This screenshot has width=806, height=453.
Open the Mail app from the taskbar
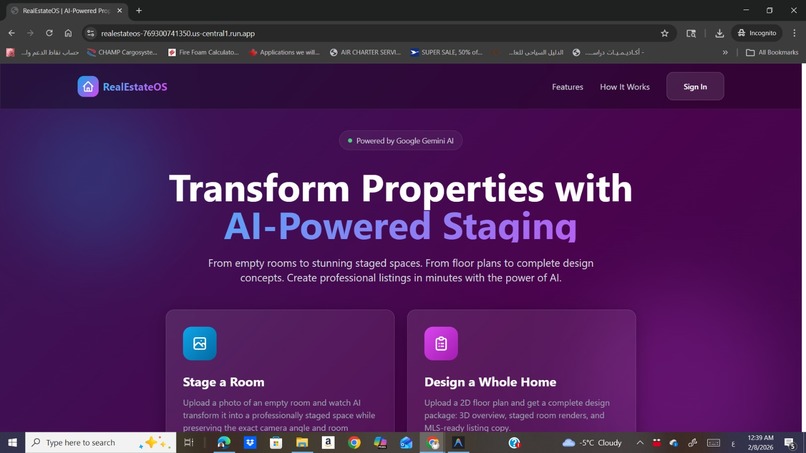click(406, 442)
